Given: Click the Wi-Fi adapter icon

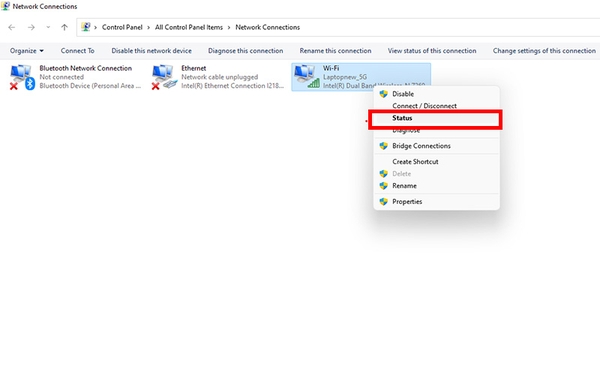Looking at the screenshot, I should click(x=307, y=76).
